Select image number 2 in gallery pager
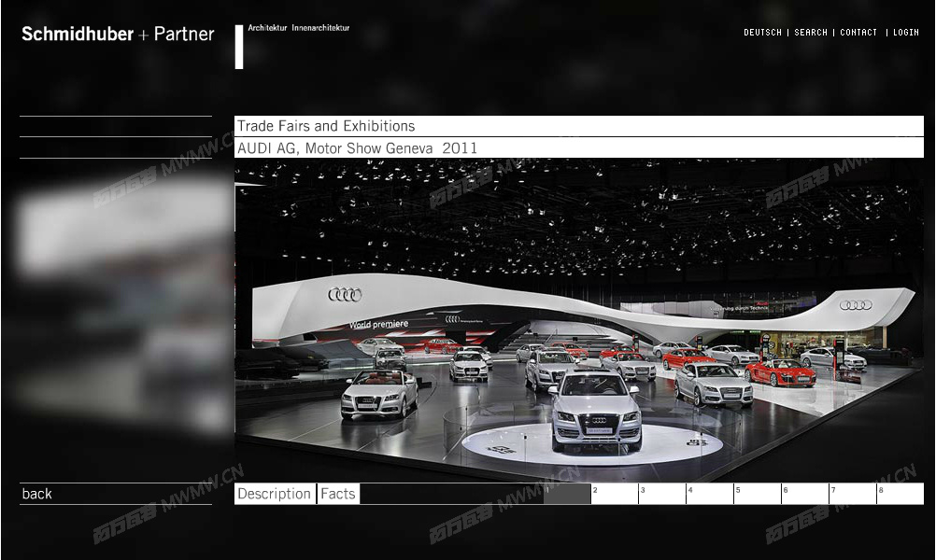This screenshot has width=936, height=560. [615, 494]
